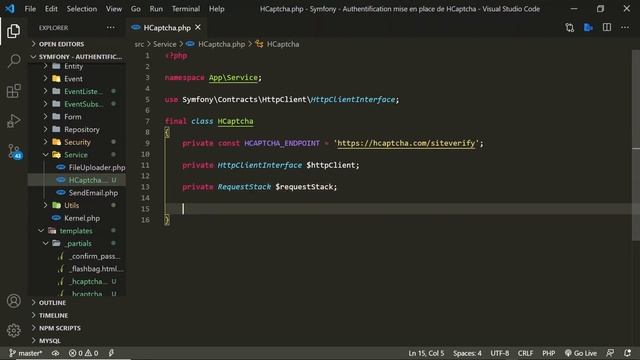Open the Edit menu

click(51, 9)
